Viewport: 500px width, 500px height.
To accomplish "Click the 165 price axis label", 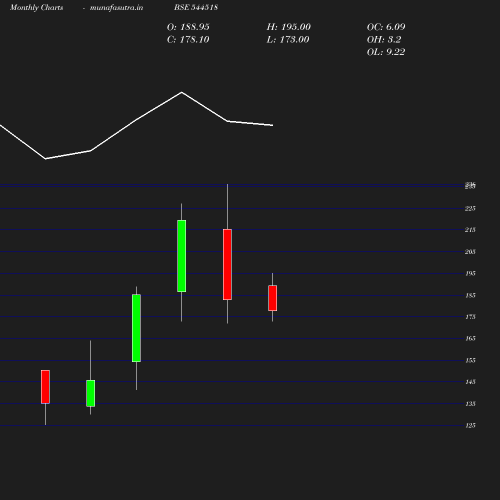I will [x=471, y=338].
